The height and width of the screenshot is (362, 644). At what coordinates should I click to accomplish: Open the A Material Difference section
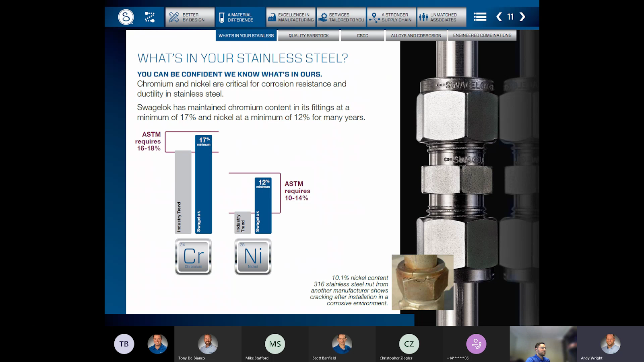click(240, 17)
